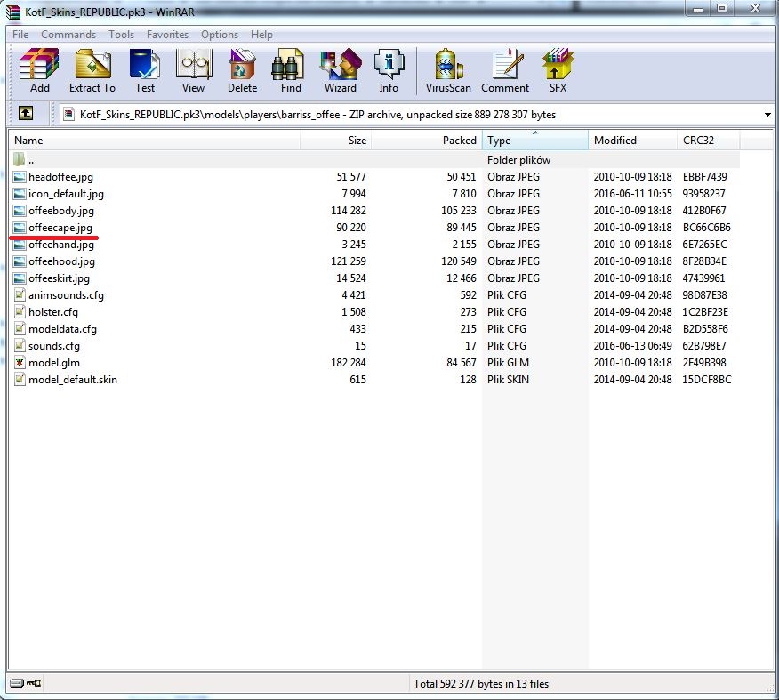Image resolution: width=779 pixels, height=700 pixels.
Task: Start VirusScan on archive
Action: [x=448, y=71]
